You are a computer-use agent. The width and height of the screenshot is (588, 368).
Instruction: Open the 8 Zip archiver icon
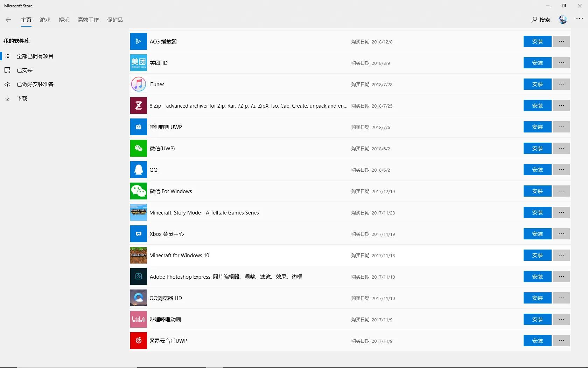[x=139, y=105]
